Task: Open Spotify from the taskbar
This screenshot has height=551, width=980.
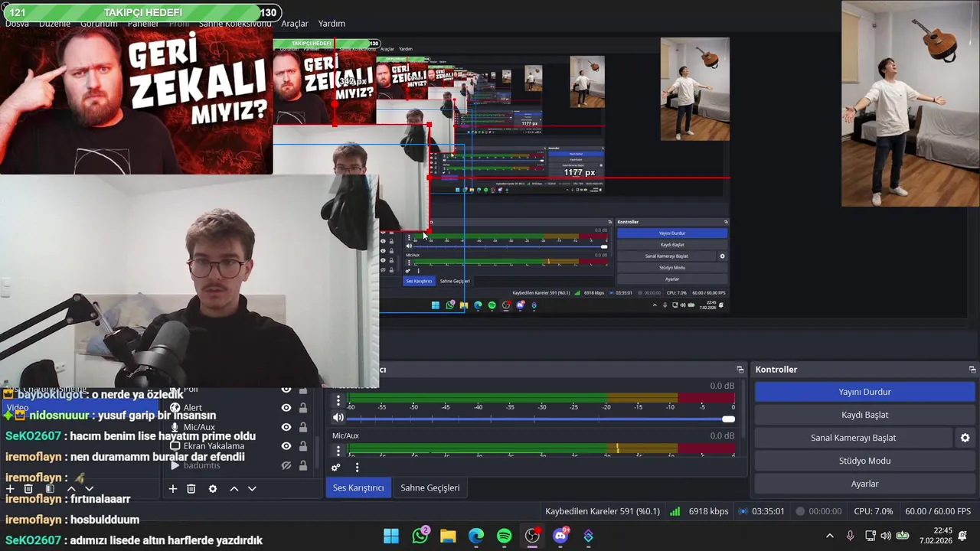Action: click(x=504, y=536)
